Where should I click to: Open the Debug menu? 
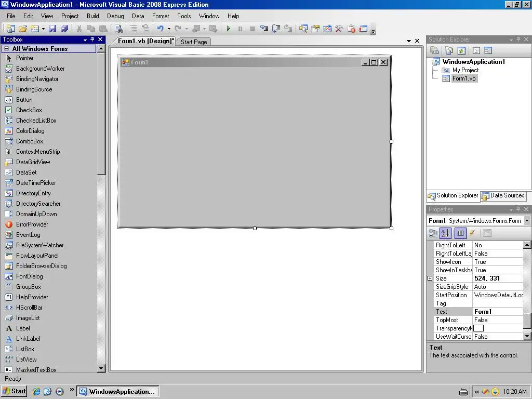point(115,16)
